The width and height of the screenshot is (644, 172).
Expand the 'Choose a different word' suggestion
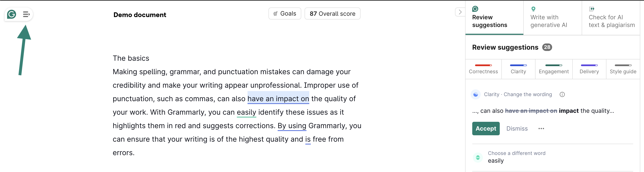pos(516,157)
